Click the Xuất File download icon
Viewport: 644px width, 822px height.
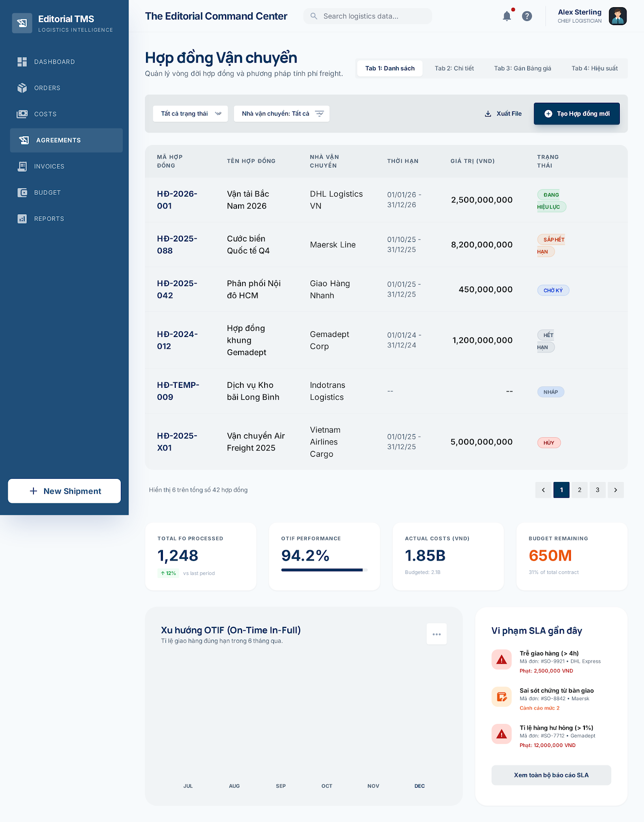click(x=488, y=114)
